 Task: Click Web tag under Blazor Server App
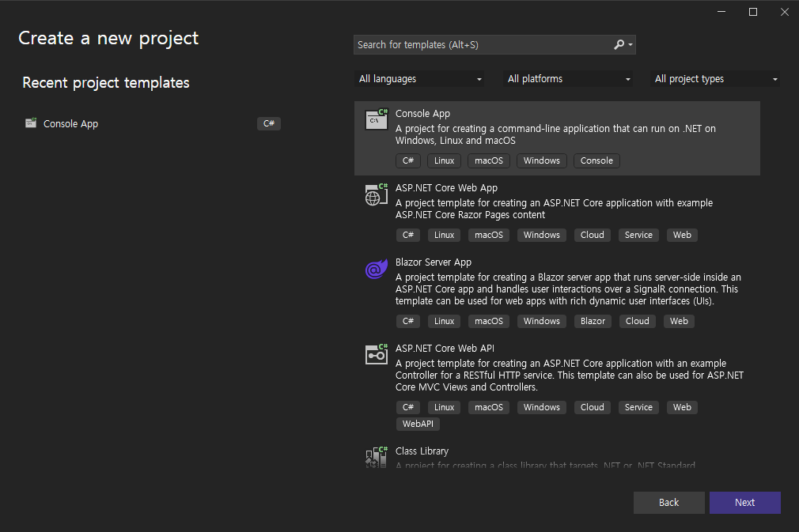[x=679, y=321]
